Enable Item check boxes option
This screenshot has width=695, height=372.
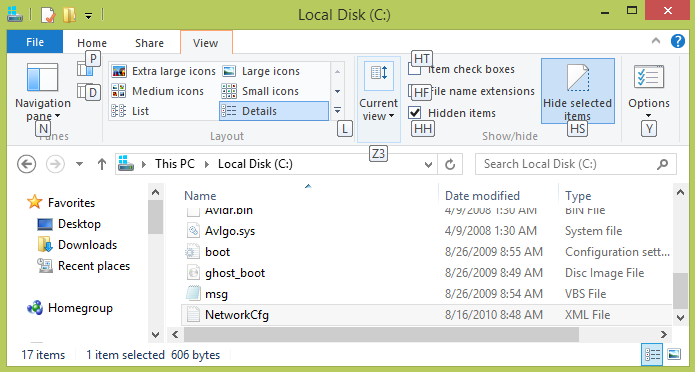[414, 69]
